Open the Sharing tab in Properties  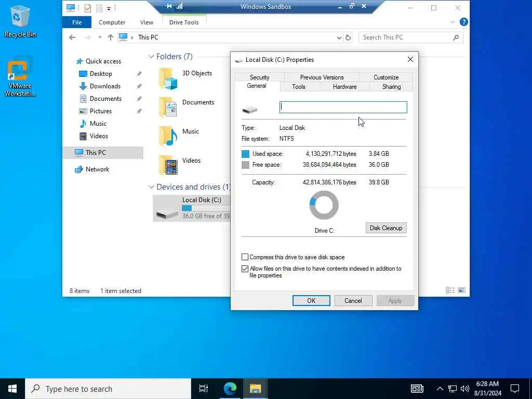[391, 87]
